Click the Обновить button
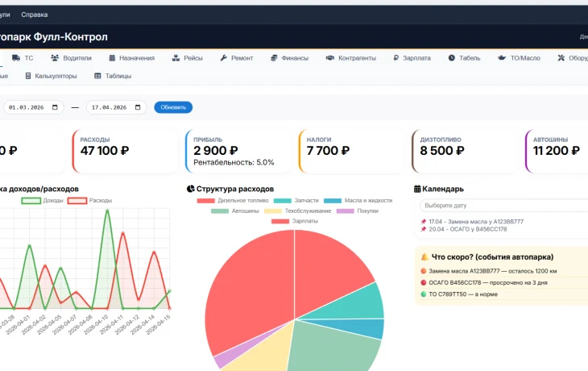 173,107
